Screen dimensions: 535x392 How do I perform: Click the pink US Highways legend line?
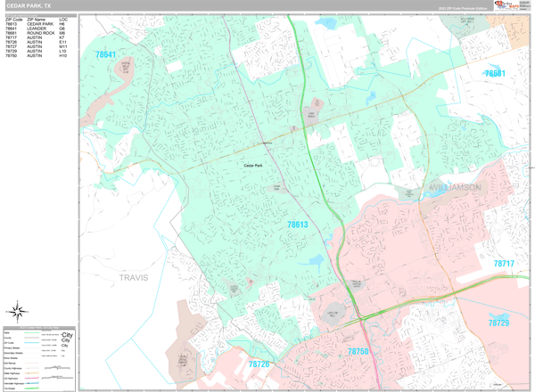point(31,379)
